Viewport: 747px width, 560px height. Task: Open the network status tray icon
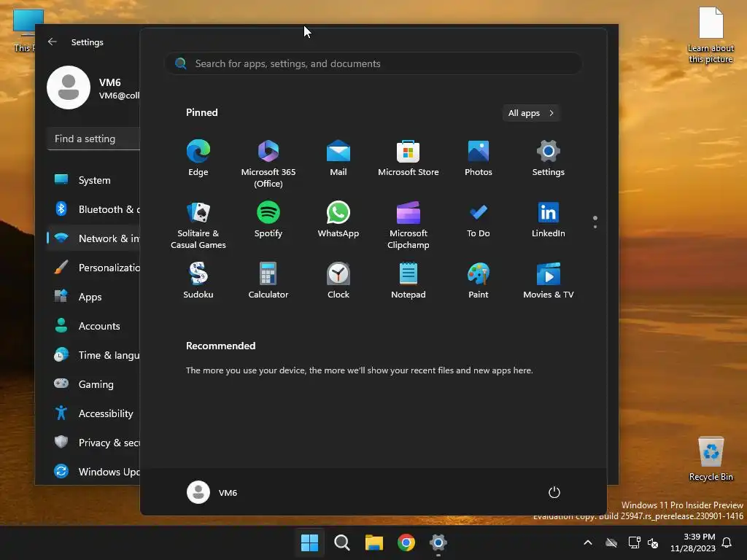coord(634,542)
